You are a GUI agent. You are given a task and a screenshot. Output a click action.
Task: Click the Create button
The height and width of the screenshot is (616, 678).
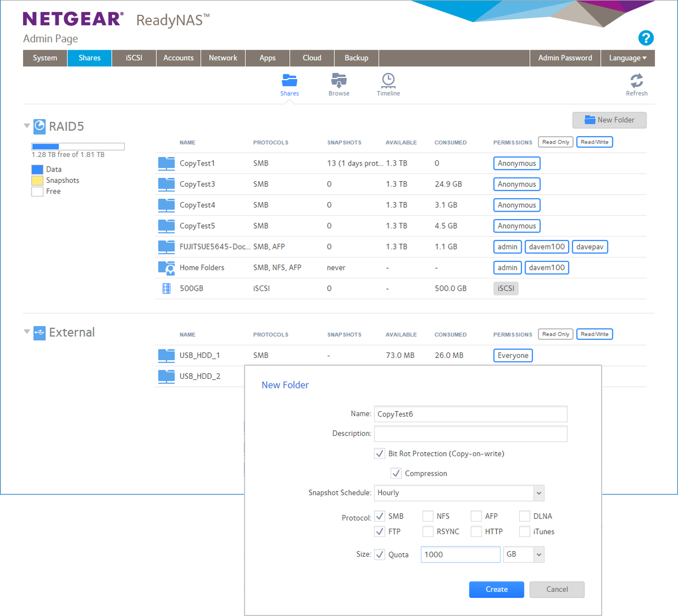click(x=496, y=589)
